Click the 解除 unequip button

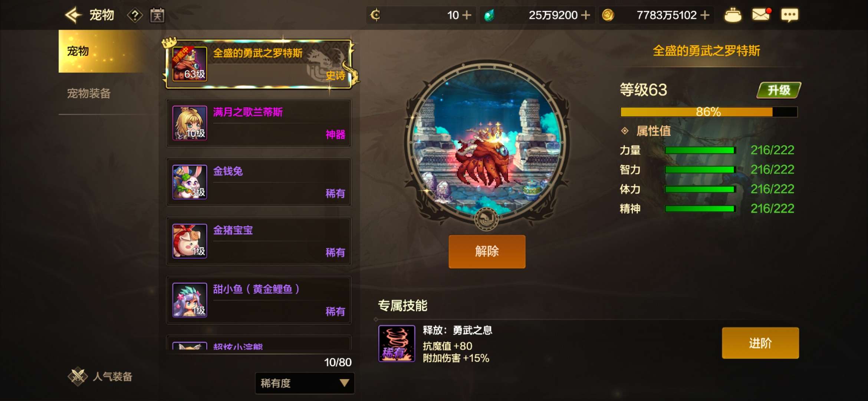coord(487,251)
